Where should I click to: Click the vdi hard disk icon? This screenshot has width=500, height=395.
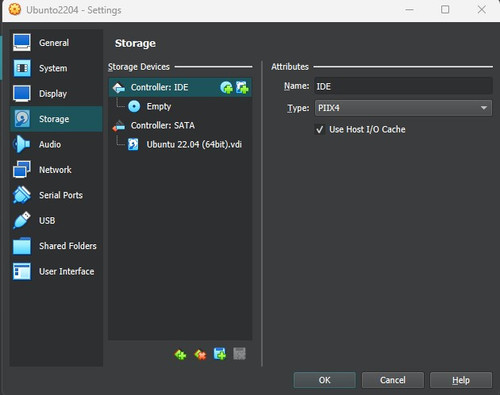coord(133,144)
